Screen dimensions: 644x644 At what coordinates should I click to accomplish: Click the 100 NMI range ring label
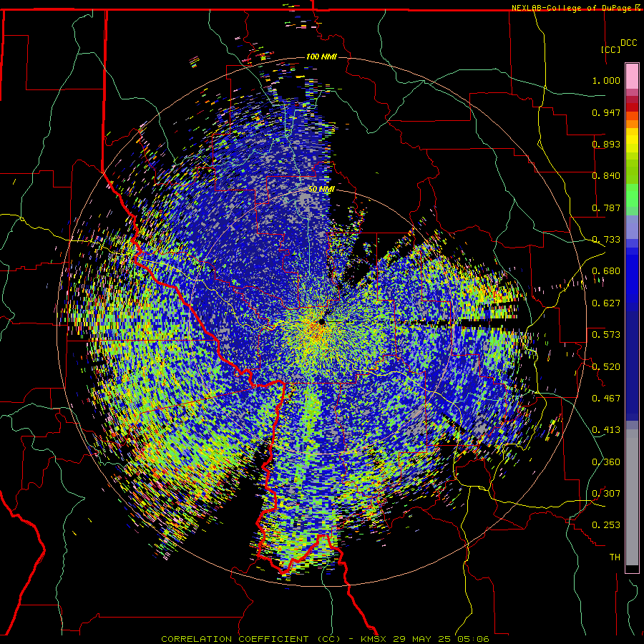click(321, 57)
